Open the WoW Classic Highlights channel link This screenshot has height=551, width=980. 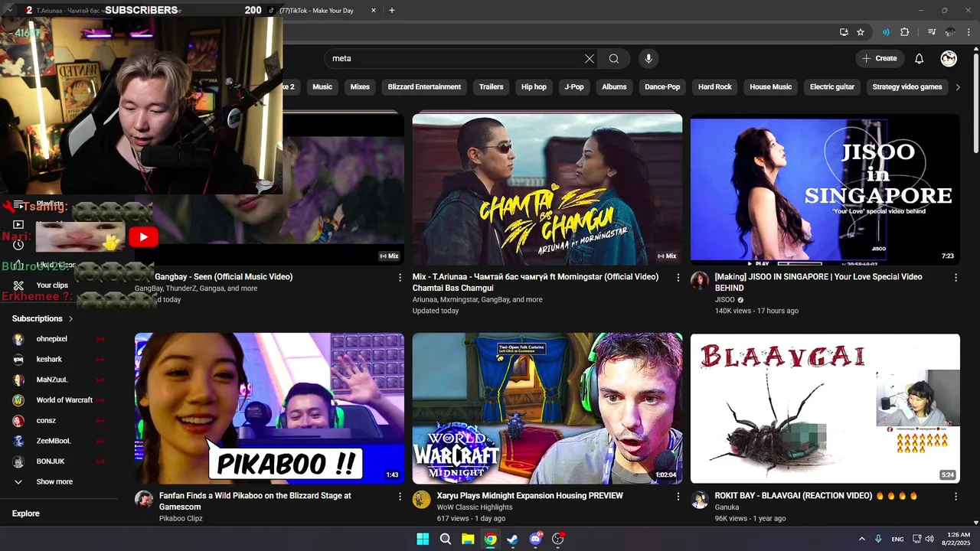[475, 507]
